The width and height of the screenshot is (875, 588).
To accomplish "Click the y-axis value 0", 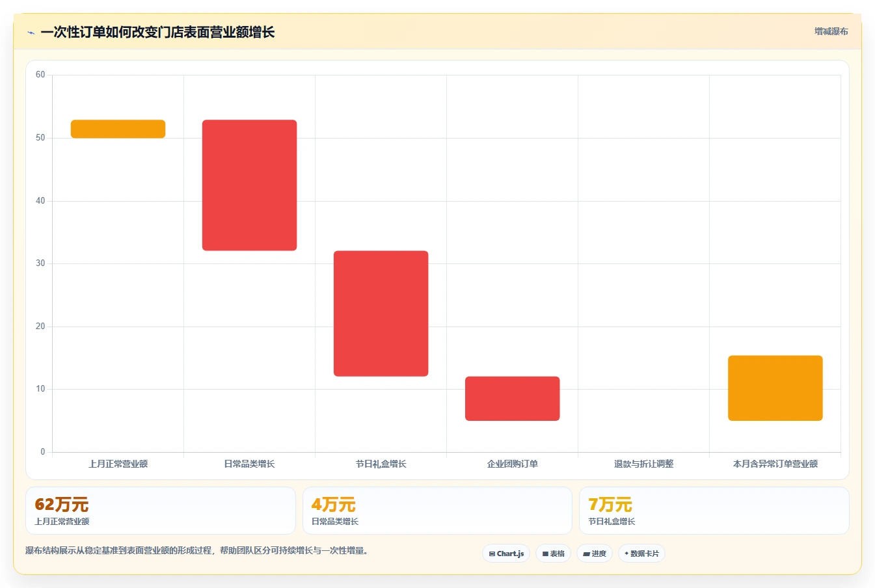I will tap(43, 452).
